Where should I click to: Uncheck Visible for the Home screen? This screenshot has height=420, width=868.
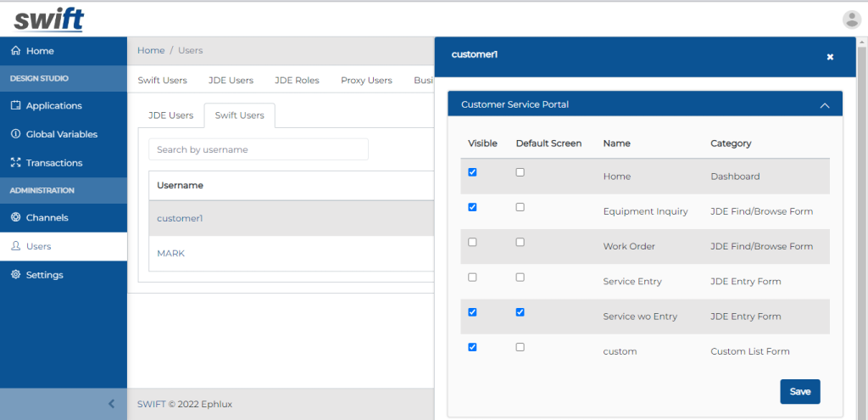pos(472,172)
